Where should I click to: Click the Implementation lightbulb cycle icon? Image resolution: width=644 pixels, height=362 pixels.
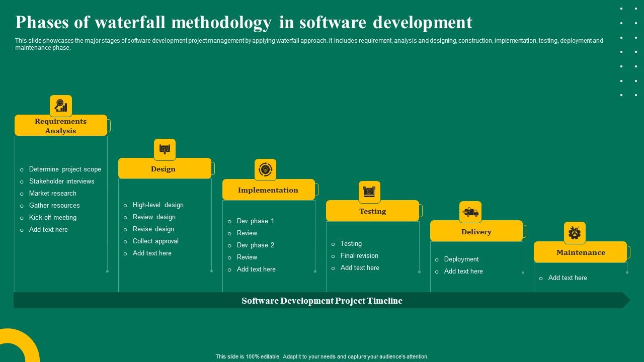coord(265,170)
